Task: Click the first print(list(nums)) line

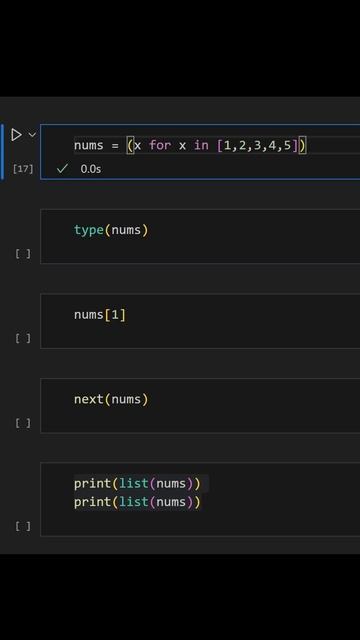Action: coord(137,484)
